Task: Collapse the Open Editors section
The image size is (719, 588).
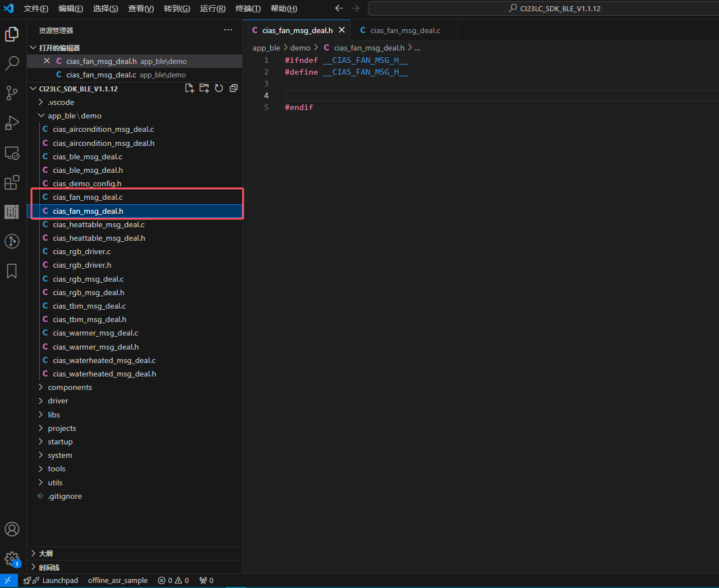Action: 34,48
